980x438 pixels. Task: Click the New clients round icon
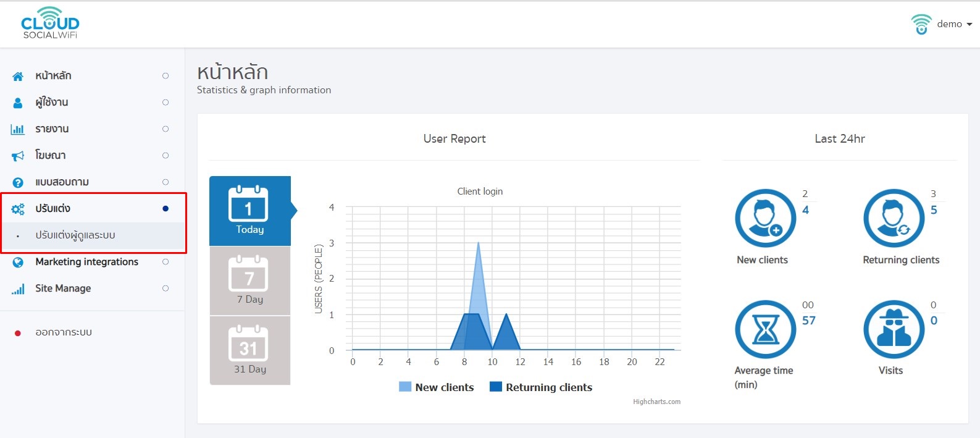click(x=766, y=218)
